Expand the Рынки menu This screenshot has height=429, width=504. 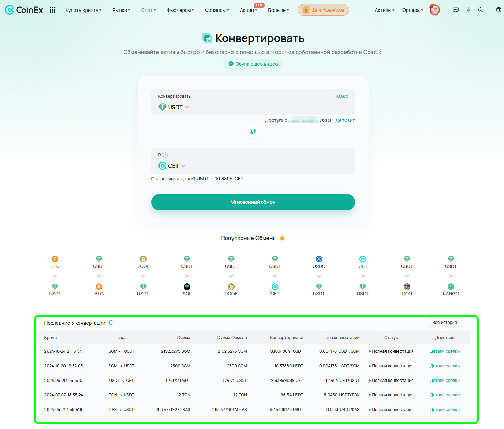[122, 10]
